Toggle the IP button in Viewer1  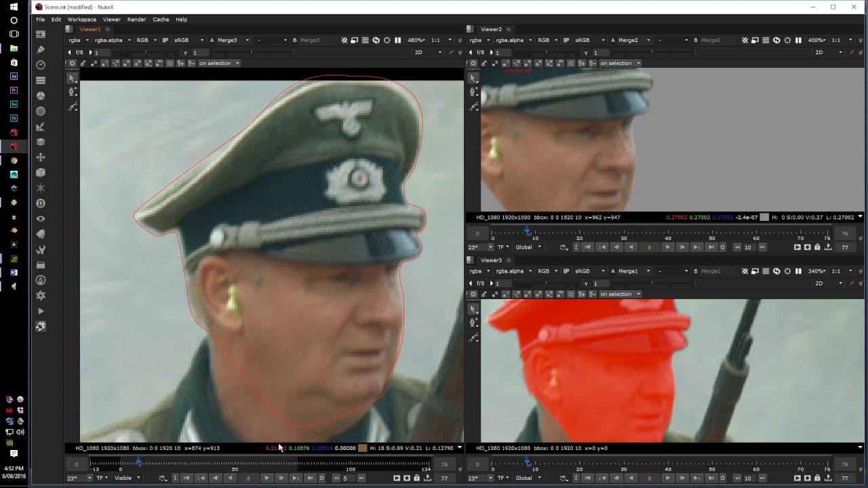pyautogui.click(x=165, y=40)
